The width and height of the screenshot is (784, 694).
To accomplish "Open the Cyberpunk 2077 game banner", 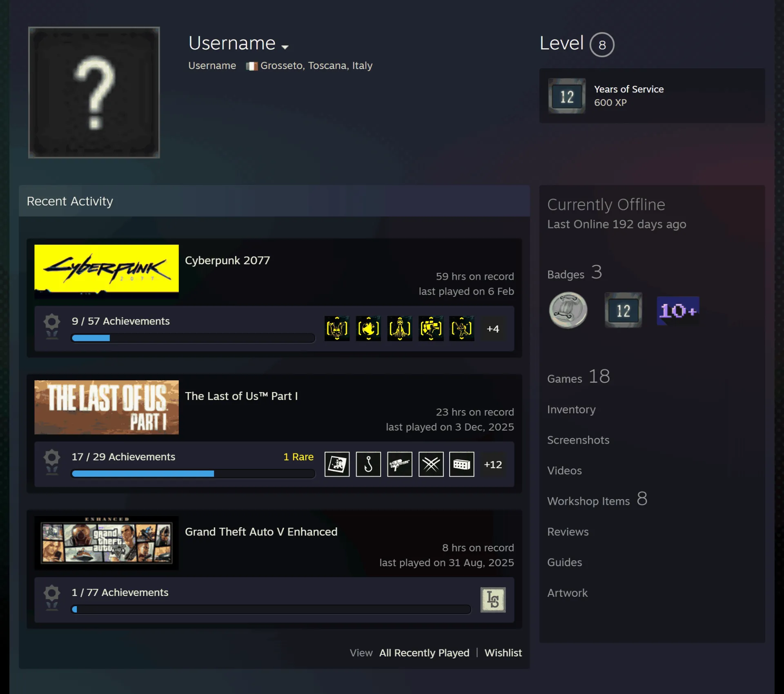I will (x=107, y=270).
